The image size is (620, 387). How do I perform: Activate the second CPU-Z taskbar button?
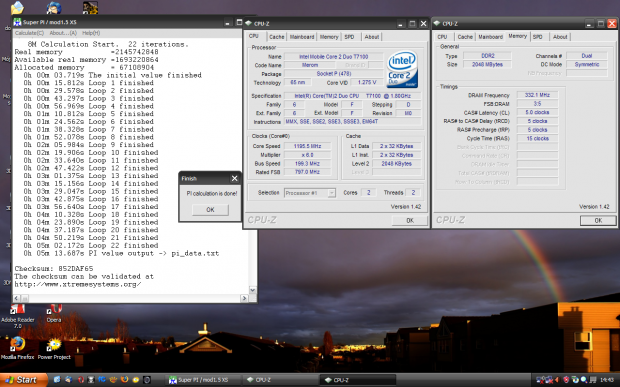pyautogui.click(x=357, y=380)
